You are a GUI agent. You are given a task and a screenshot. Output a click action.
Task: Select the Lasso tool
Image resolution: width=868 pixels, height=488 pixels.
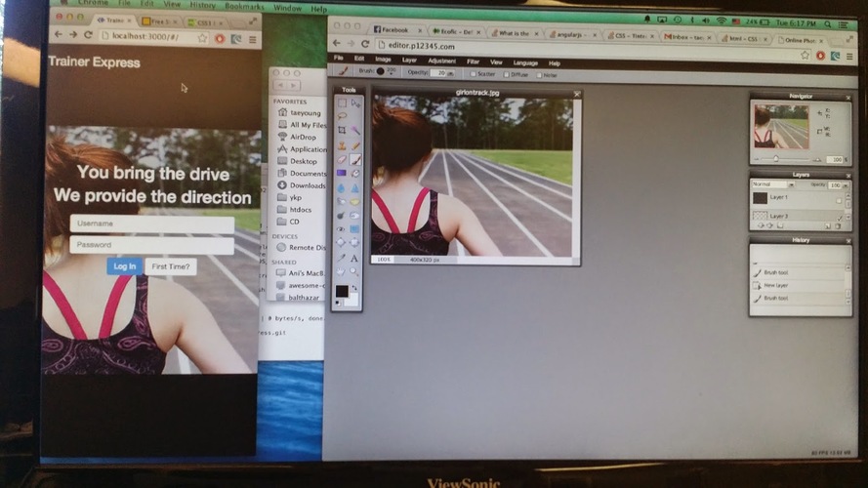click(x=342, y=116)
